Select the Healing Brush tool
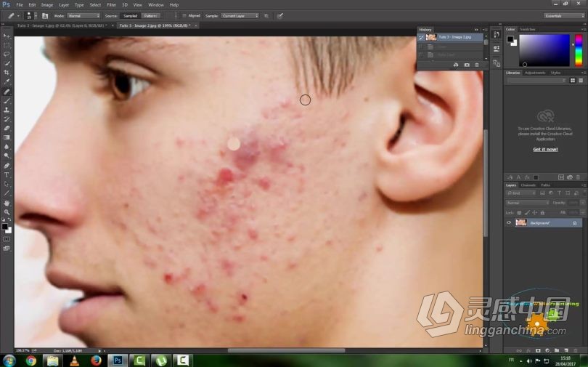Screen dimensions: 588x367 7,92
